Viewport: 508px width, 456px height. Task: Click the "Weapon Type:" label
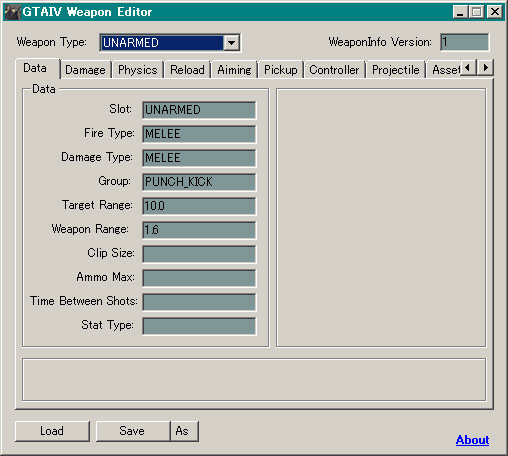(52, 42)
